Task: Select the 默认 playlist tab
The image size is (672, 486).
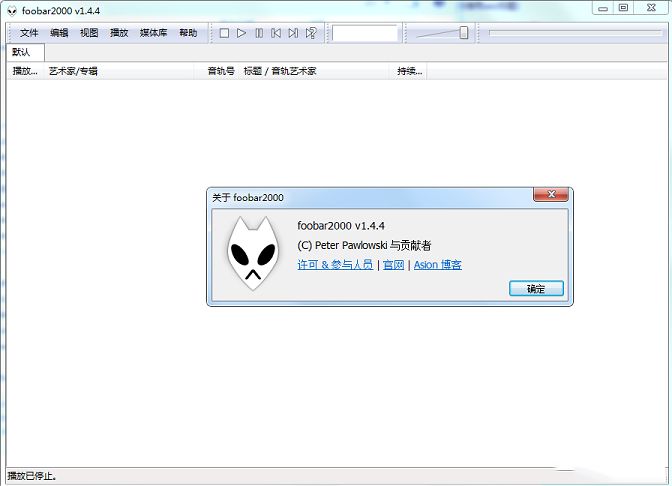Action: coord(25,52)
